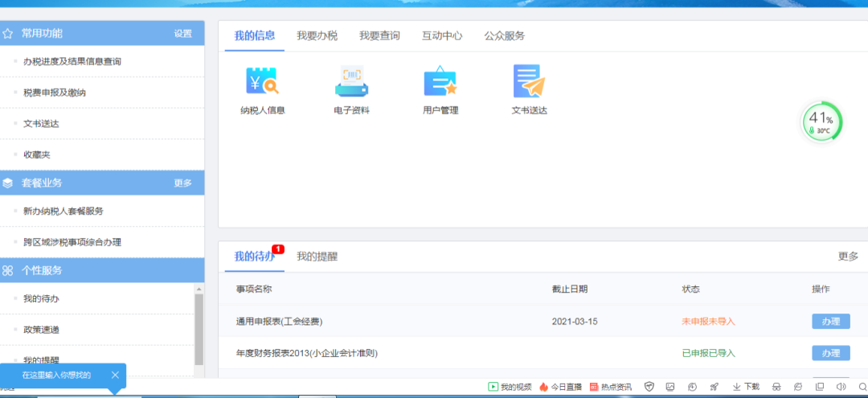Select the 我的待办 tab
Viewport: 868px width, 398px height.
(255, 256)
